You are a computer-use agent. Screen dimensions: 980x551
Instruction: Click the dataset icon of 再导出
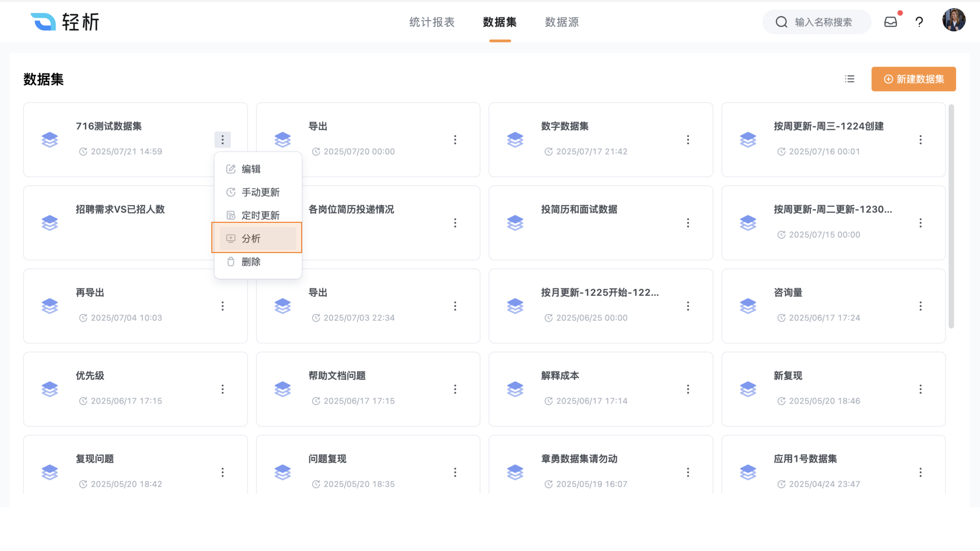tap(50, 306)
